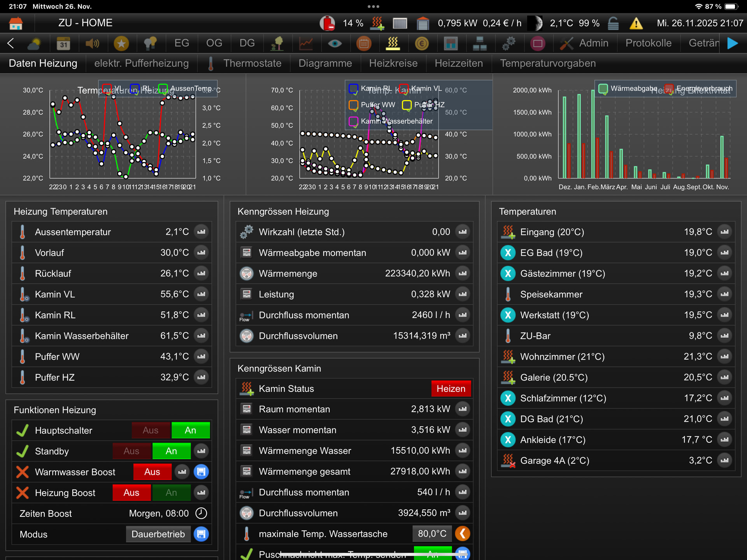Click the warning triangle icon

coord(636,23)
